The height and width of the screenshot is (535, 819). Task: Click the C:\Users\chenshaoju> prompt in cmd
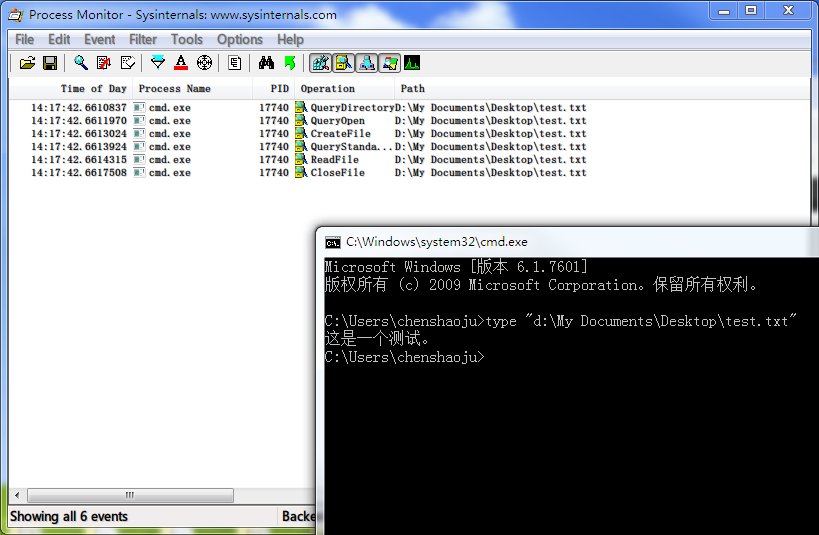pos(404,357)
